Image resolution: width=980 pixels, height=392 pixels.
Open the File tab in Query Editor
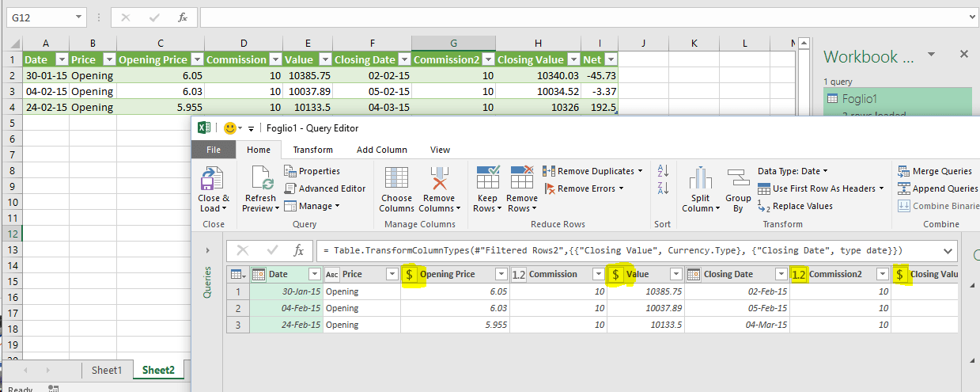click(214, 150)
